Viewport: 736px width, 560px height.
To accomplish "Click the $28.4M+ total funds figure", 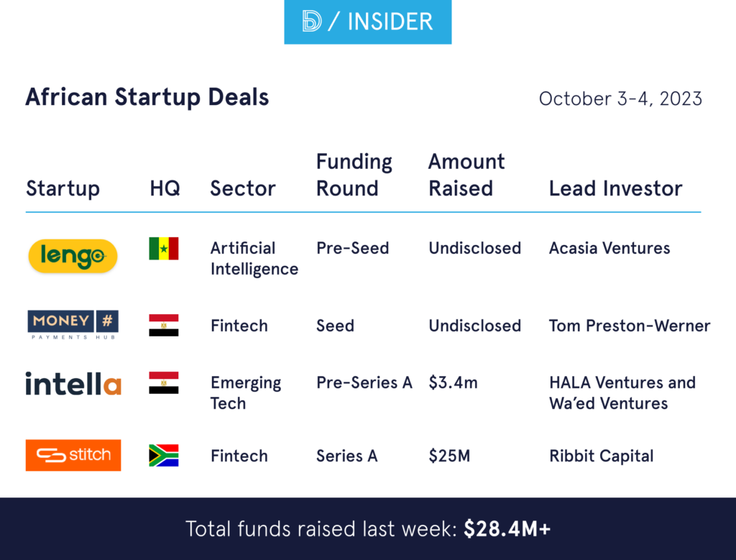I will (x=507, y=529).
